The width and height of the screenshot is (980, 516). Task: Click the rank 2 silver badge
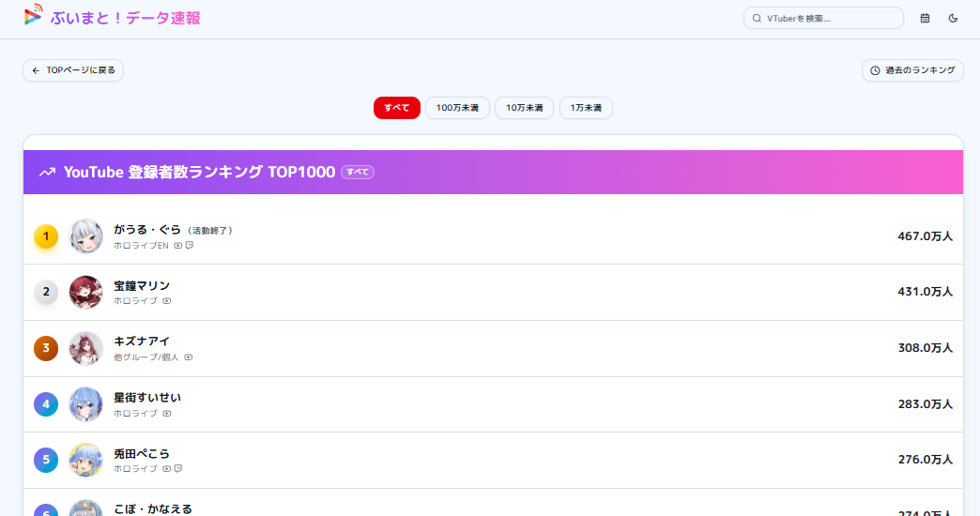click(46, 292)
